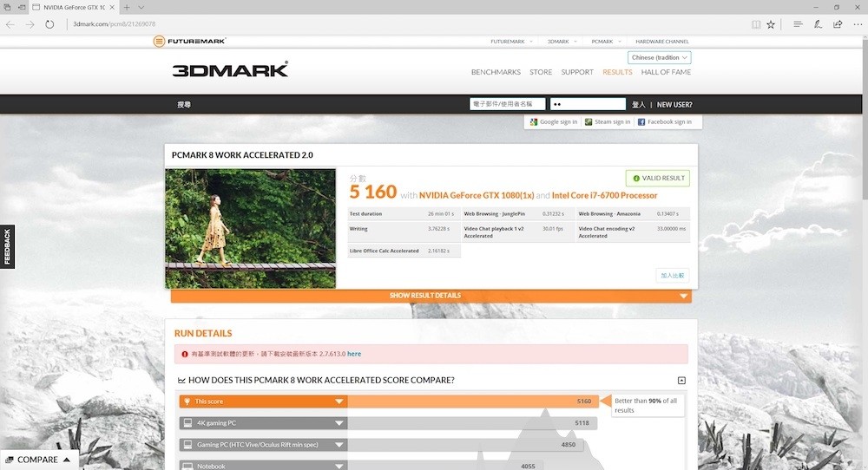Click the NVIDIA GeForce GTX 1080 link
The height and width of the screenshot is (470, 868).
[x=477, y=195]
